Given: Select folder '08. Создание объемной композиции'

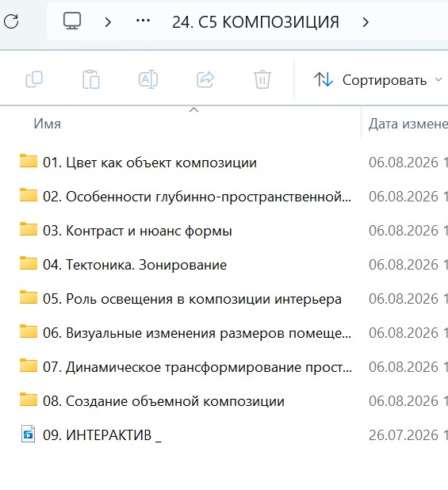Looking at the screenshot, I should point(163,401).
